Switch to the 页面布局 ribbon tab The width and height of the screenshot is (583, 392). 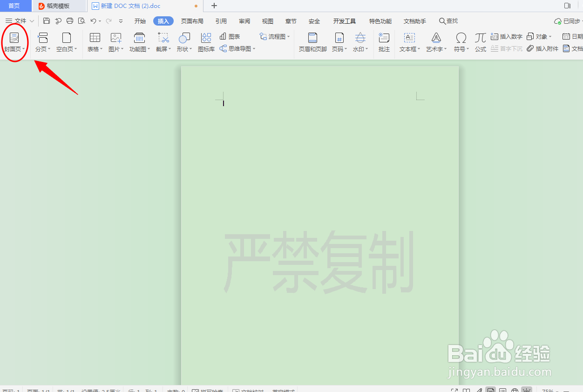point(192,21)
